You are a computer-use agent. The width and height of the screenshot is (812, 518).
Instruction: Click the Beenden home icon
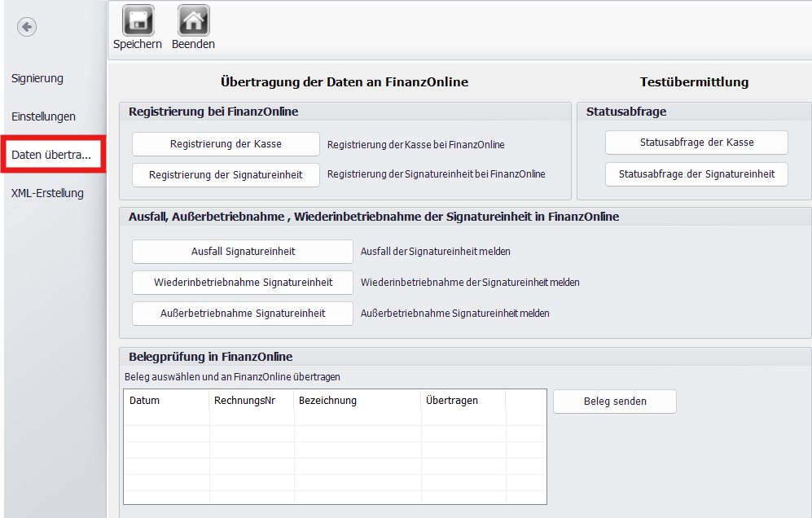pyautogui.click(x=193, y=20)
